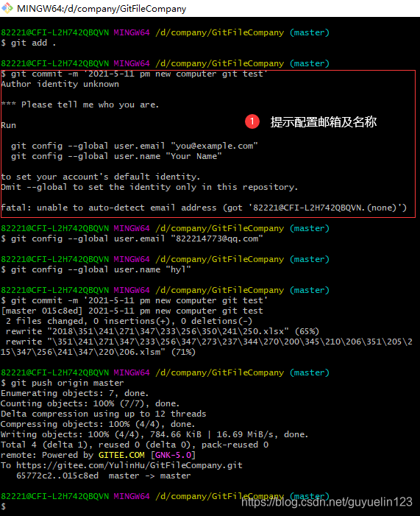
Task: Click '2 files changed, 0 insertions(+)' line
Action: (129, 321)
